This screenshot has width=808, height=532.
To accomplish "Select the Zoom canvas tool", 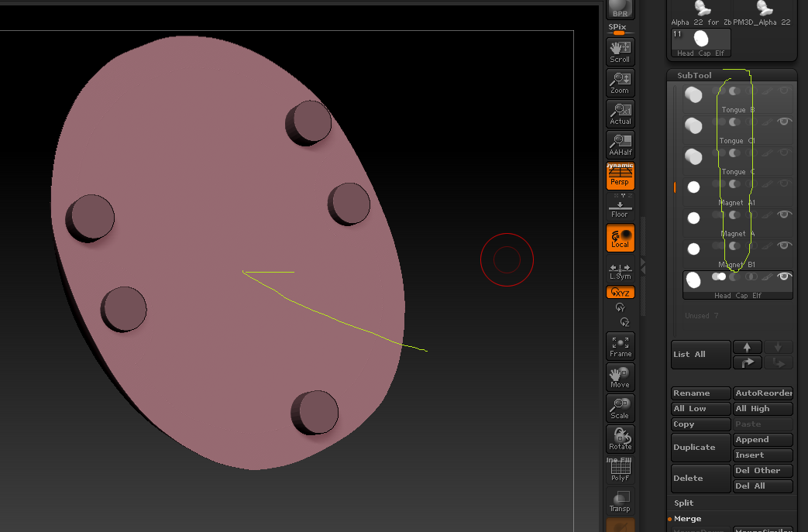I will pos(620,82).
